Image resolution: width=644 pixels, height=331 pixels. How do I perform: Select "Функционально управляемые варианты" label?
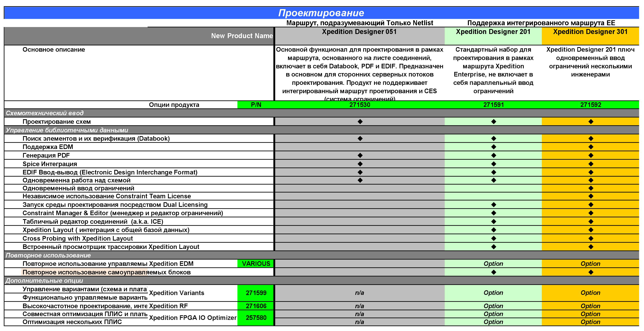[x=85, y=298]
